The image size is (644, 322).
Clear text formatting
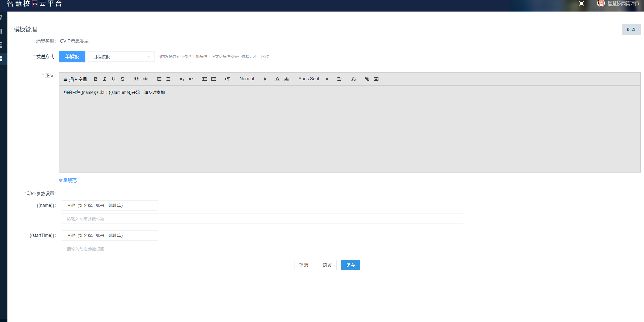pos(353,79)
